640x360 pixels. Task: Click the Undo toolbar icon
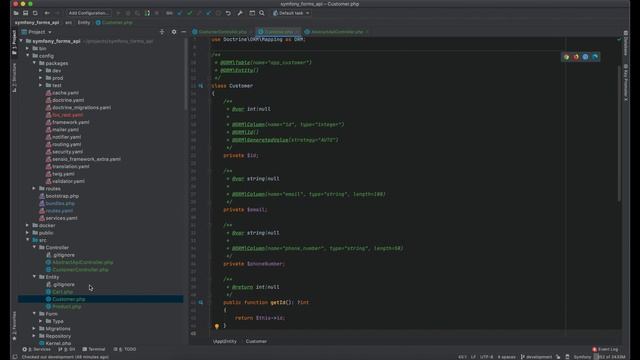click(x=228, y=13)
